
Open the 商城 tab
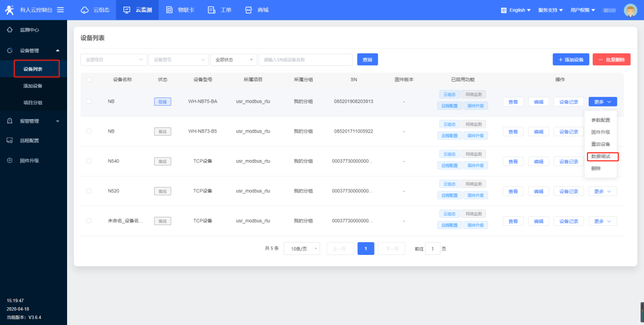point(257,10)
